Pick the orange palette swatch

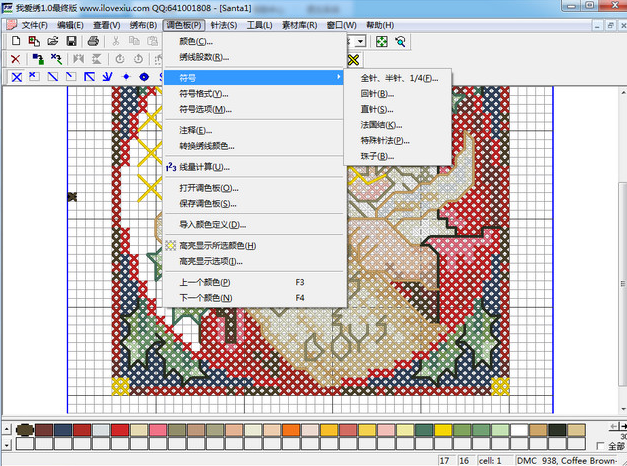click(291, 430)
